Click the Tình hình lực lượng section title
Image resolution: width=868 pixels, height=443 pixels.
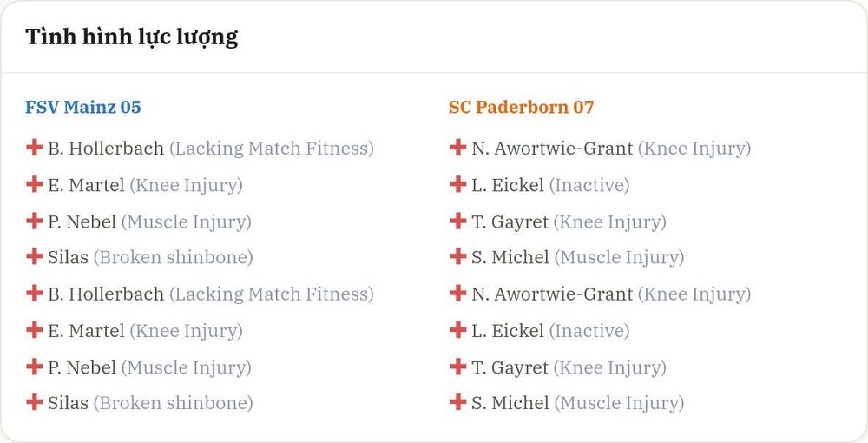click(132, 37)
